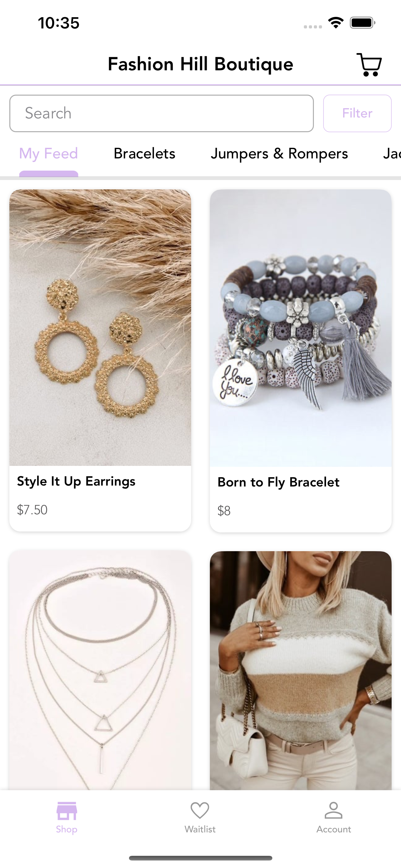Click the Search input field
Screen dimensions: 401x868
(x=161, y=113)
